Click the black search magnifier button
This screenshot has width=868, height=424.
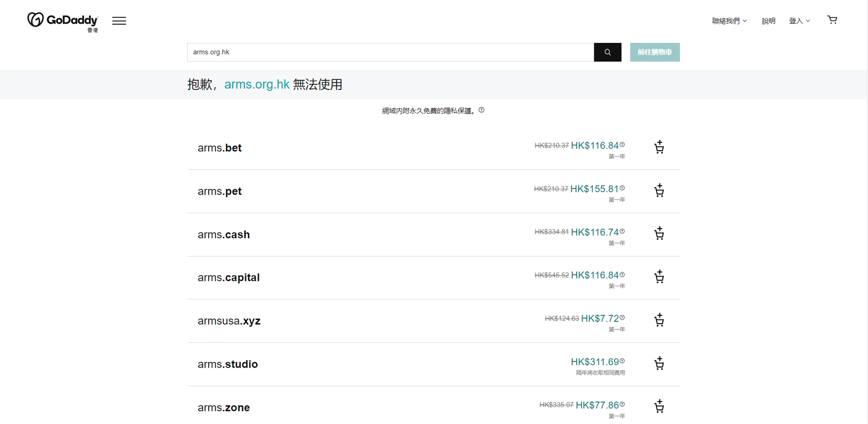point(608,52)
